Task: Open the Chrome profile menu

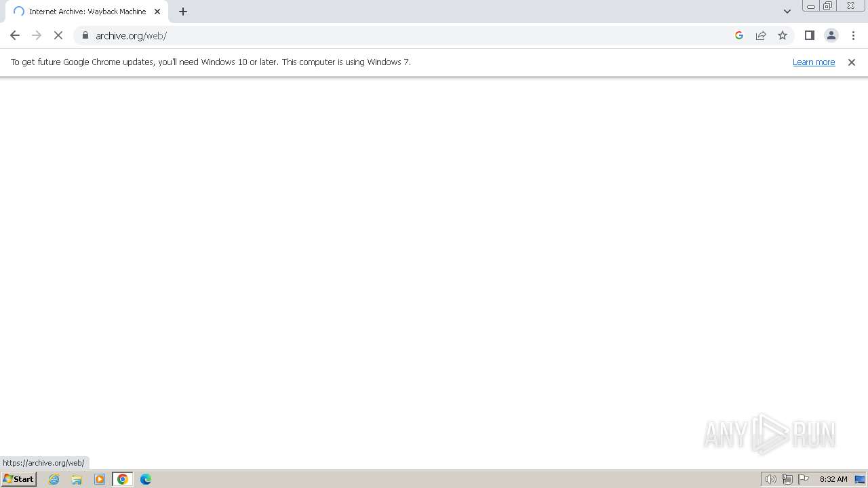Action: (x=831, y=35)
